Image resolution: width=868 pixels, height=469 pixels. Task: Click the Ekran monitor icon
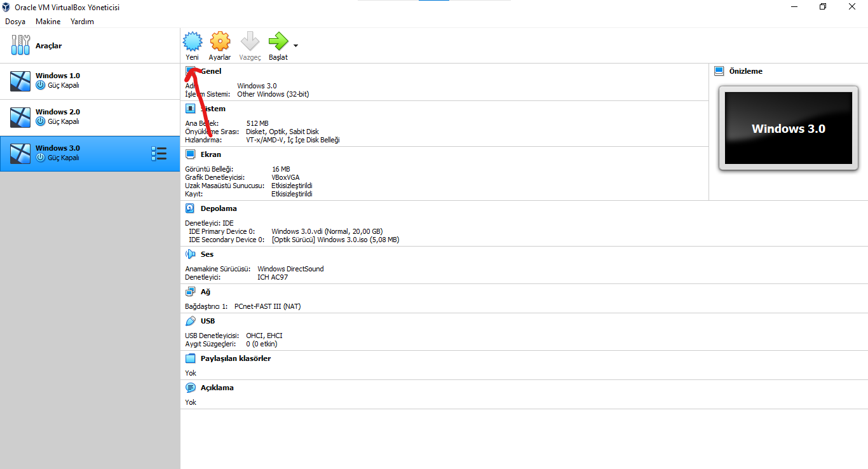tap(190, 154)
